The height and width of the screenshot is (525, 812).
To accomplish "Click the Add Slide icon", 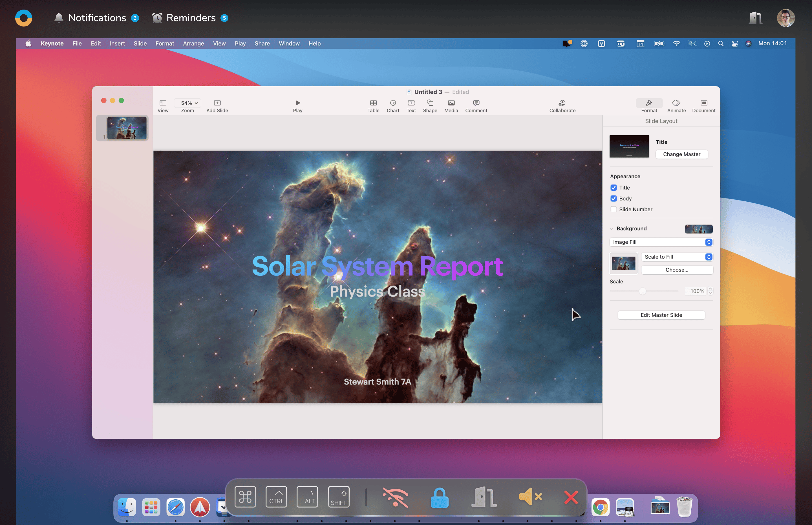I will pos(217,103).
